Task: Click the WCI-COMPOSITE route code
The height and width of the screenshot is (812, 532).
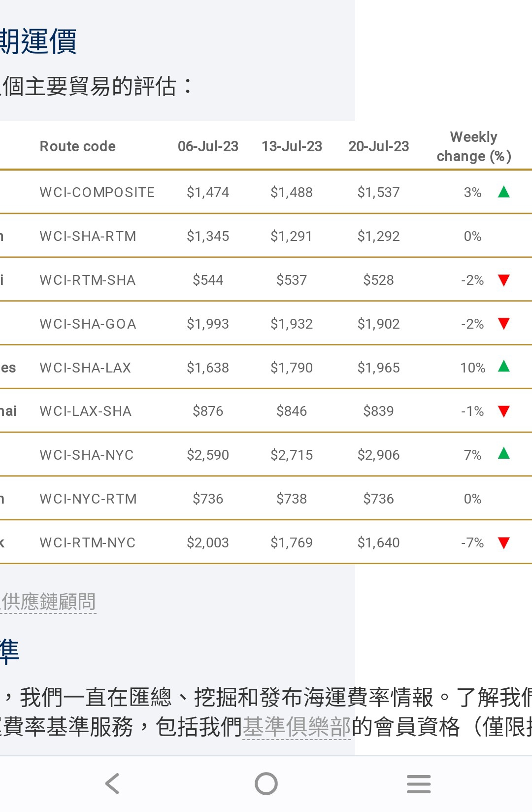Action: 97,192
